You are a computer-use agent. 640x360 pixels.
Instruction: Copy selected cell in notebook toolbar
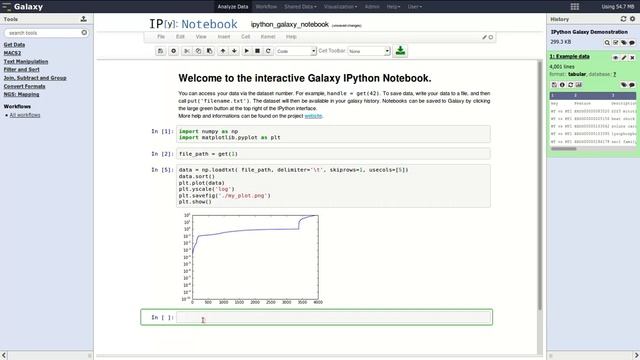tap(198, 51)
